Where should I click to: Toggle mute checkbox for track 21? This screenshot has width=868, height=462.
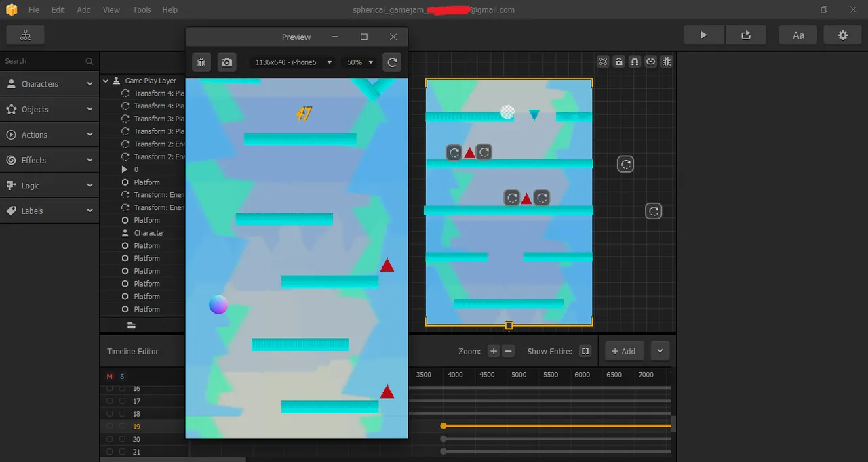click(x=110, y=452)
